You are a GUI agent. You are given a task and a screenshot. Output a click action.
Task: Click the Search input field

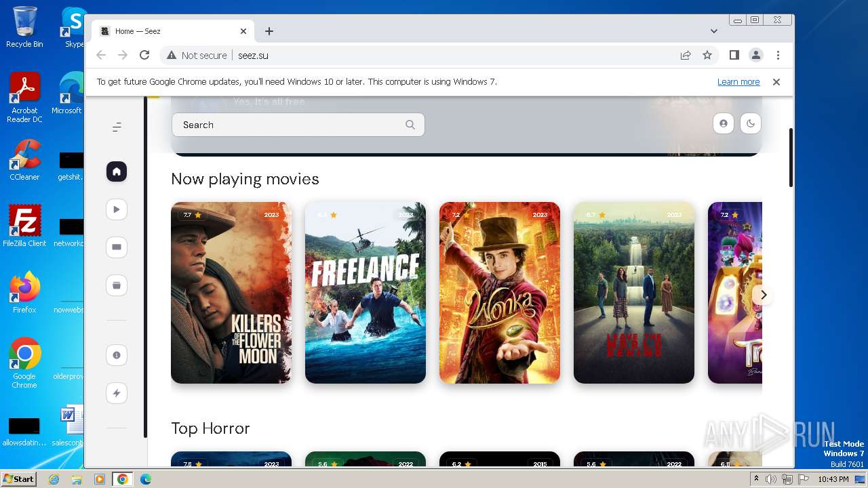[298, 125]
